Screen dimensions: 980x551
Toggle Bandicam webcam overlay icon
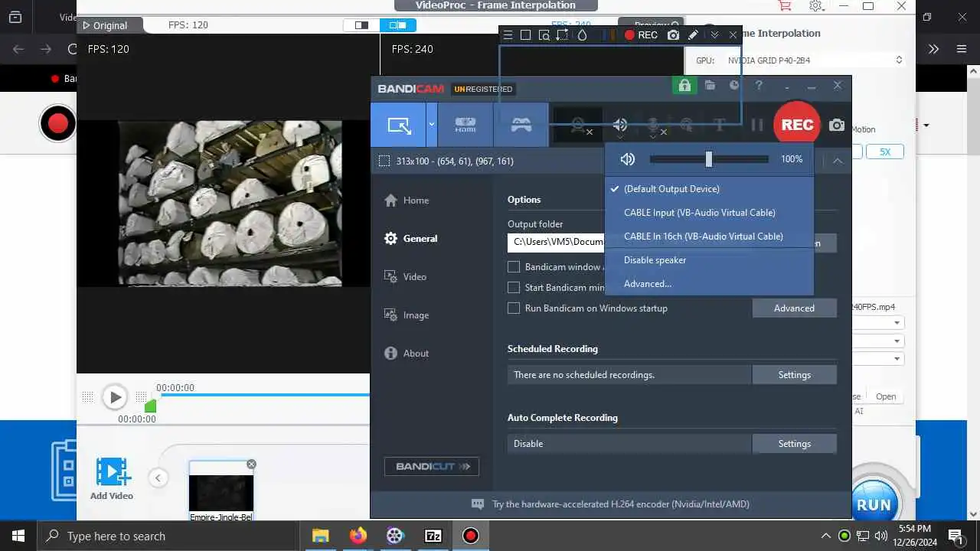coord(578,125)
